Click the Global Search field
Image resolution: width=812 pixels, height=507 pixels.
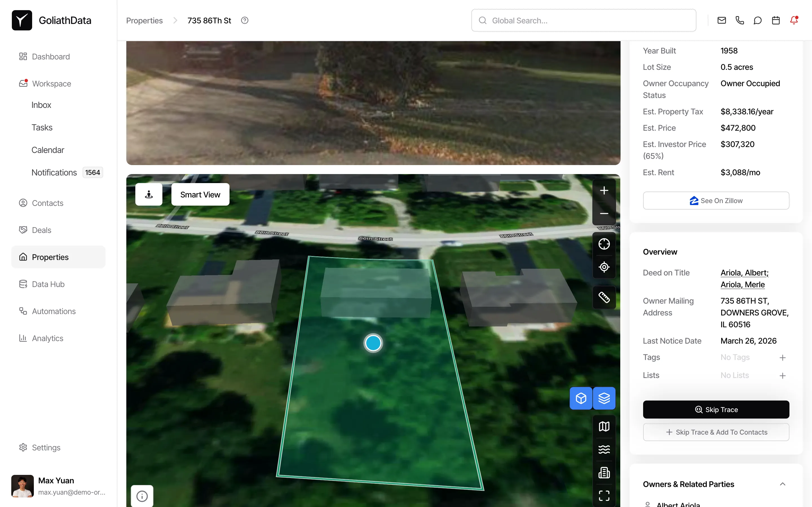[x=584, y=21]
